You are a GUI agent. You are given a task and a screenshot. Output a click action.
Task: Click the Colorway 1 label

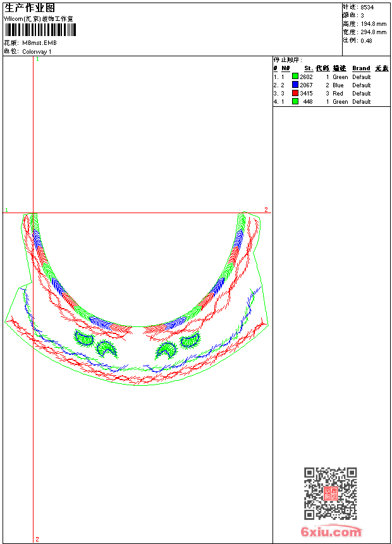coord(37,52)
